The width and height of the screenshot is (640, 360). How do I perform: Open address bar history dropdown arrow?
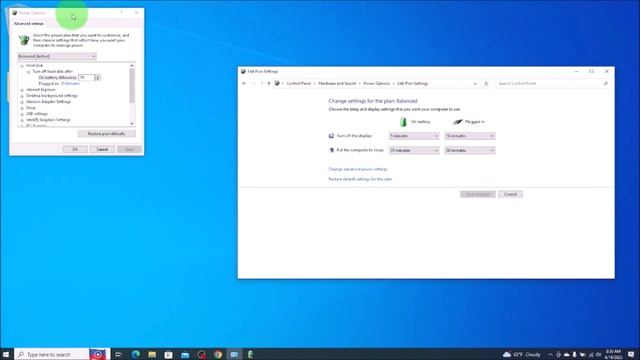coord(475,83)
